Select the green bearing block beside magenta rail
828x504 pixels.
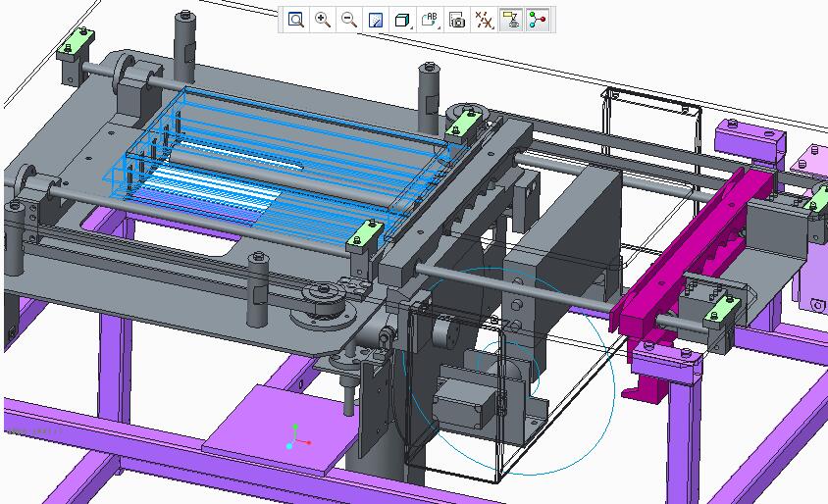click(723, 313)
